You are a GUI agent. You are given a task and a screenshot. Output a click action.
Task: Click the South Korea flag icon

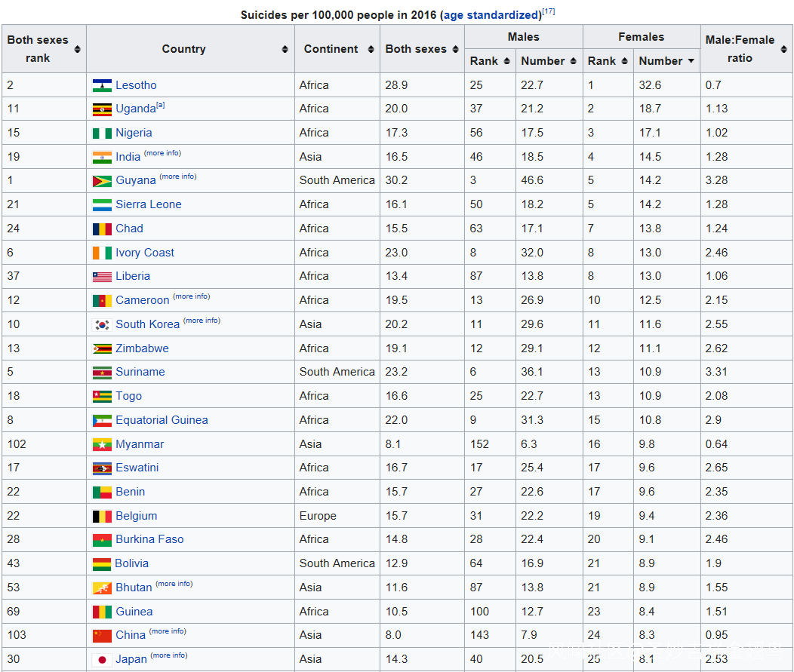coord(102,324)
